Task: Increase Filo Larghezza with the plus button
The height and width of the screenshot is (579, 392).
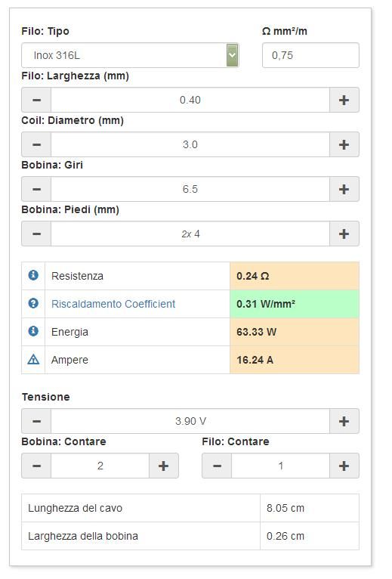Action: [344, 100]
